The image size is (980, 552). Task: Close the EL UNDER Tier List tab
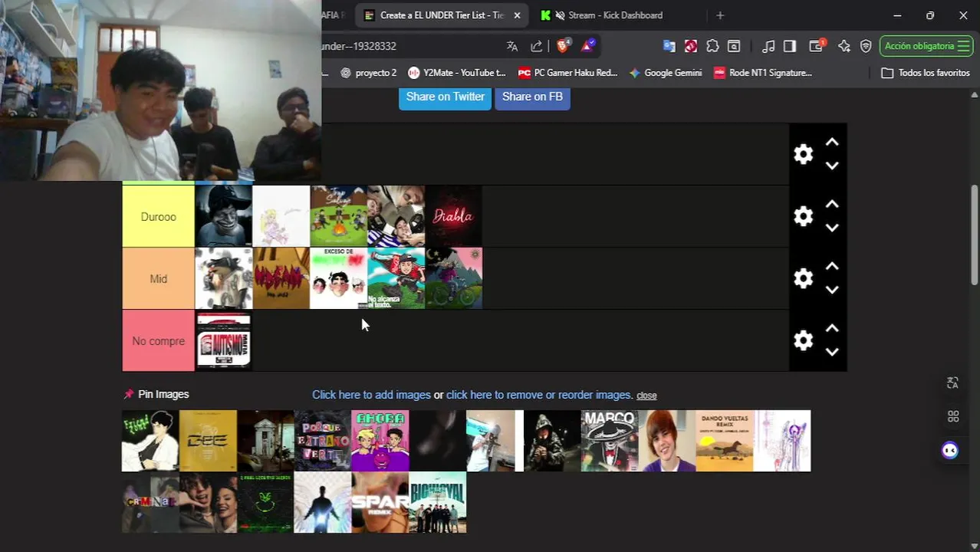[517, 15]
